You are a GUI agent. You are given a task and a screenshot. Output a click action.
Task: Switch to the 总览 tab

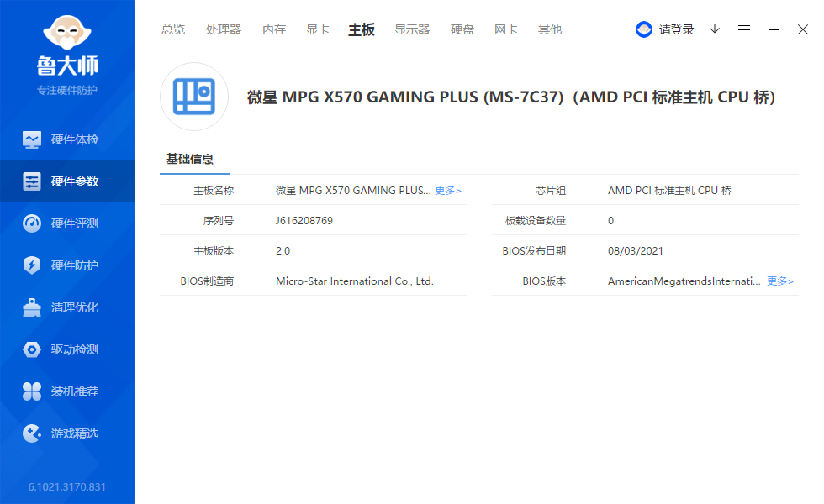(x=173, y=30)
